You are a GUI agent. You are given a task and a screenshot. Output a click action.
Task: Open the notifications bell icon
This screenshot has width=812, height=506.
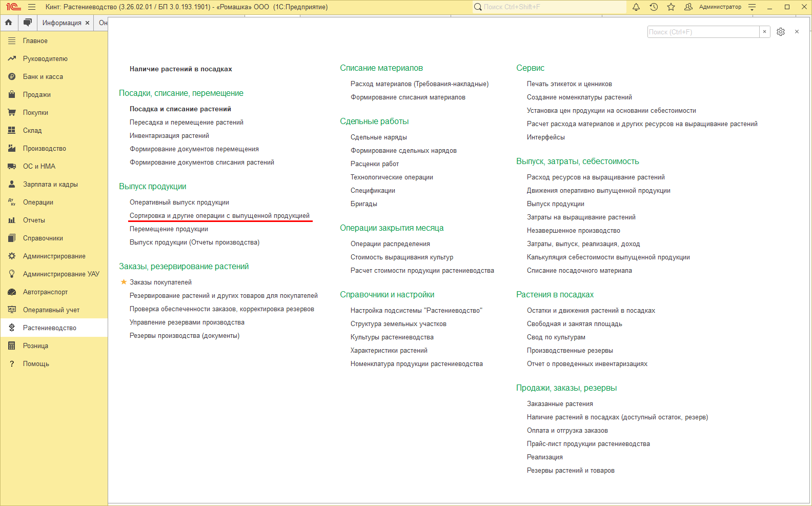point(636,7)
